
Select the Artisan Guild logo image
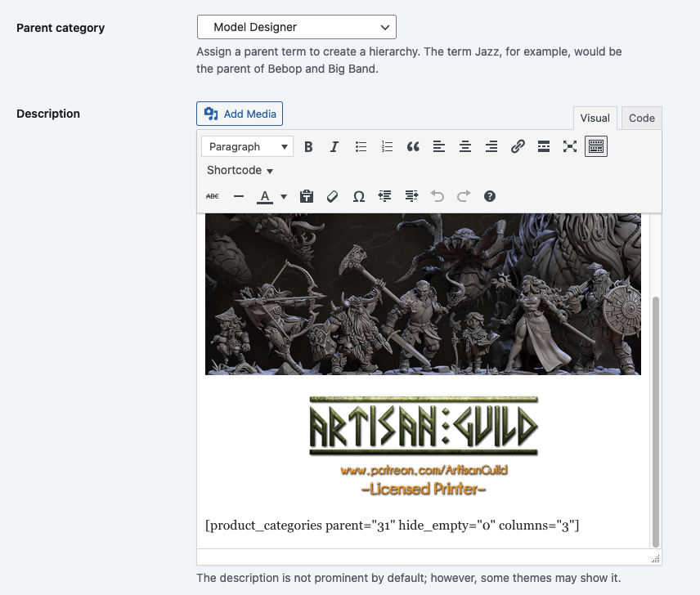coord(424,446)
